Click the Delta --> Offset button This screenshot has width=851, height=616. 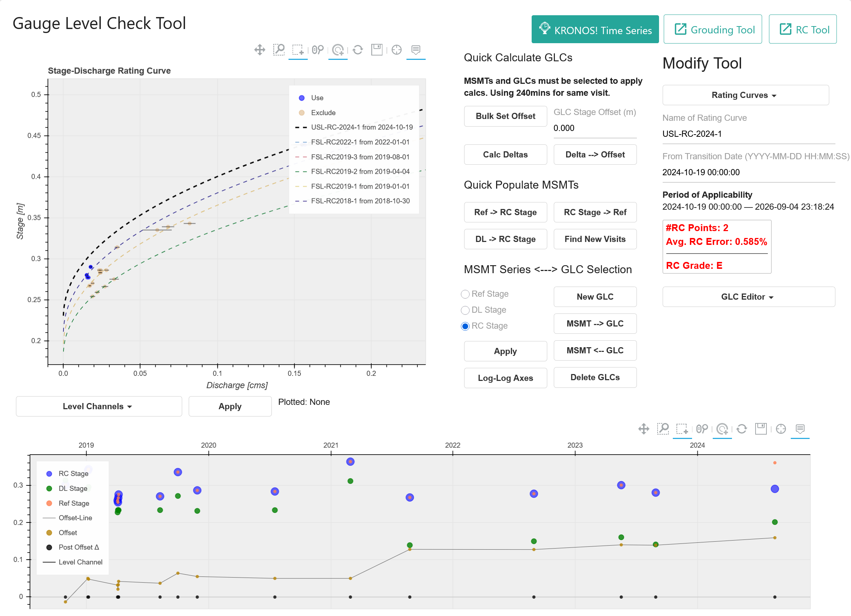595,155
